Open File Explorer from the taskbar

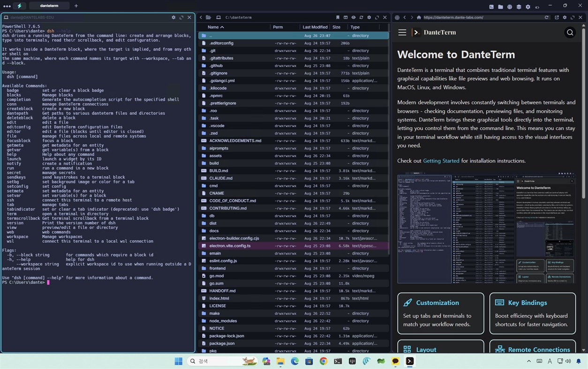click(280, 361)
